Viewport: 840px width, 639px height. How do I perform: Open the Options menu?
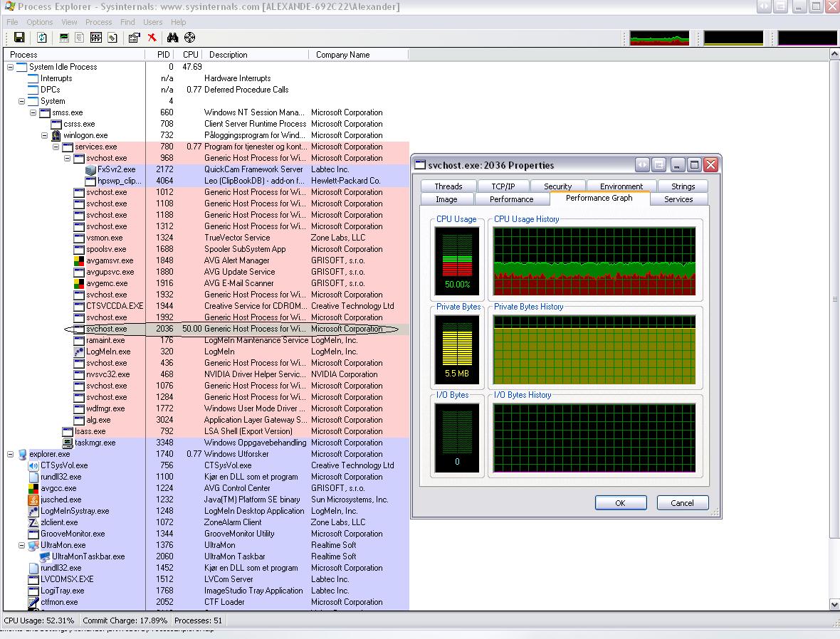40,22
